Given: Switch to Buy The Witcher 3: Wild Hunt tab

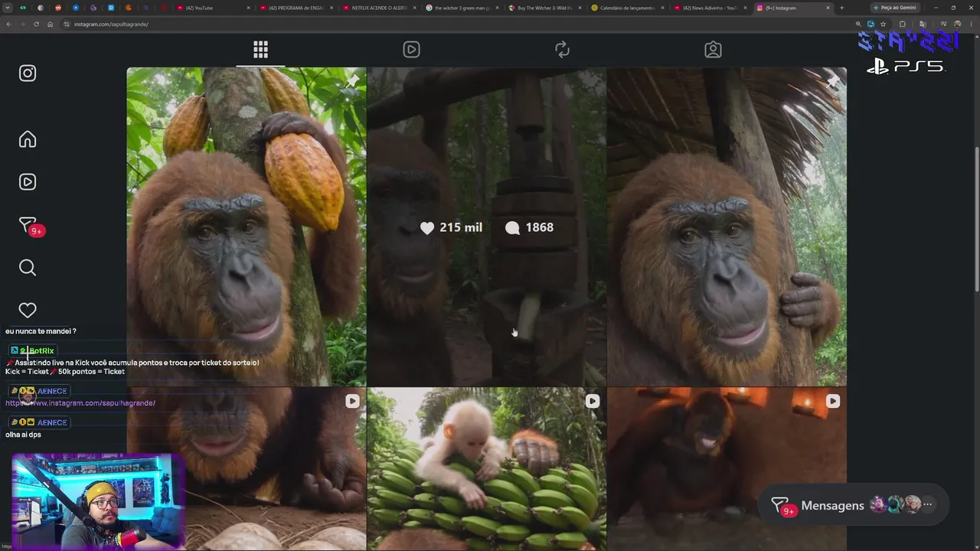Looking at the screenshot, I should point(544,8).
